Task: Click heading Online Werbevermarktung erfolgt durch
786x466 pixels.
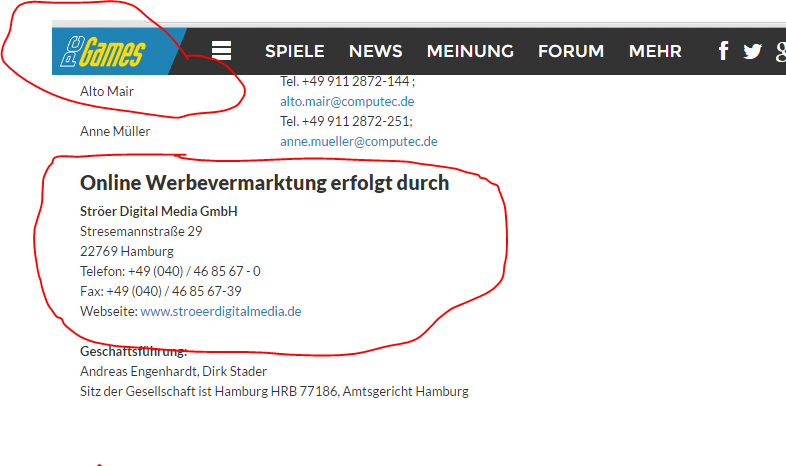Action: tap(264, 183)
